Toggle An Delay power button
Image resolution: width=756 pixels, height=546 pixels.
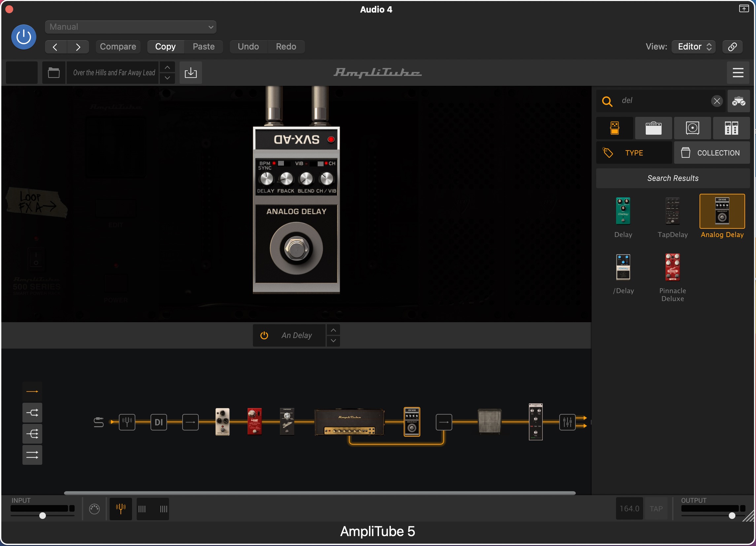(x=264, y=335)
